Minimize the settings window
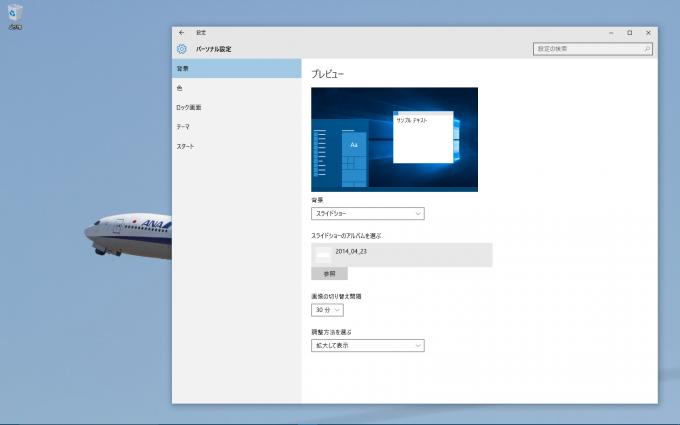Viewport: 680px width, 425px height. coord(611,33)
